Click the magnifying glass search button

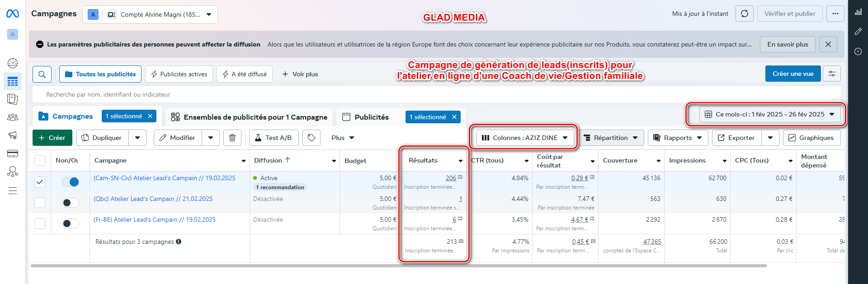42,74
